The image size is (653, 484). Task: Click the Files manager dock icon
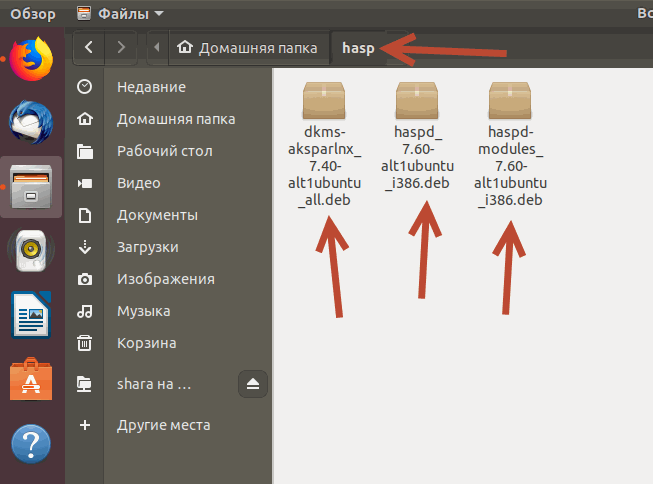point(32,187)
